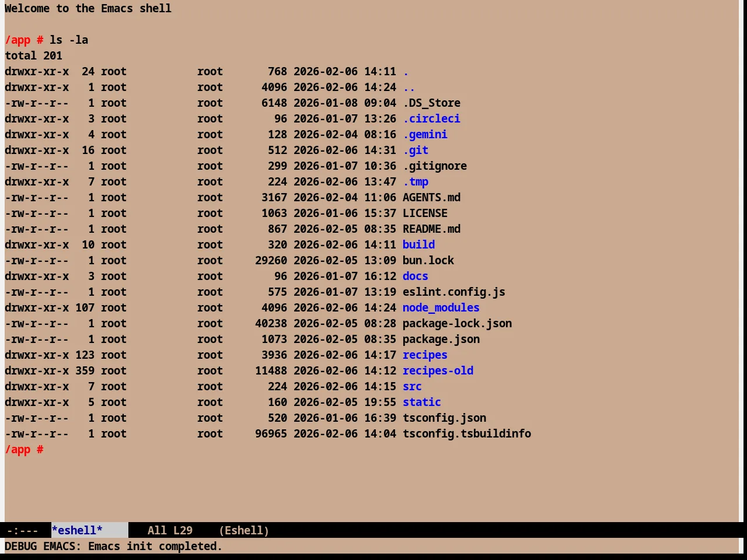The height and width of the screenshot is (560, 747).
Task: Select the .git directory name
Action: pos(416,150)
